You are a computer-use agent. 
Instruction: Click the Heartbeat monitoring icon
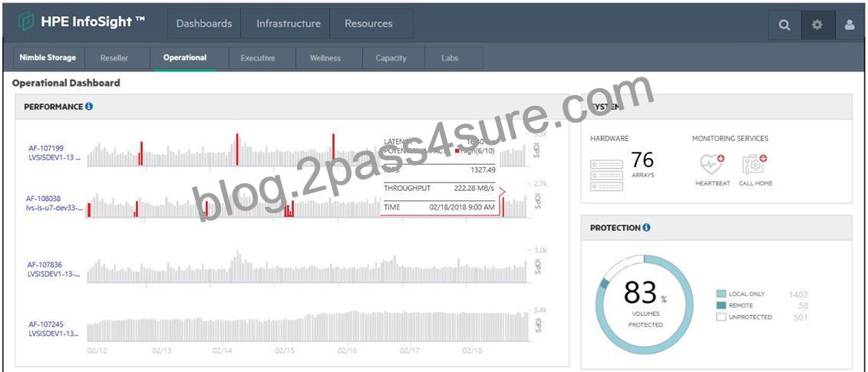tap(712, 165)
